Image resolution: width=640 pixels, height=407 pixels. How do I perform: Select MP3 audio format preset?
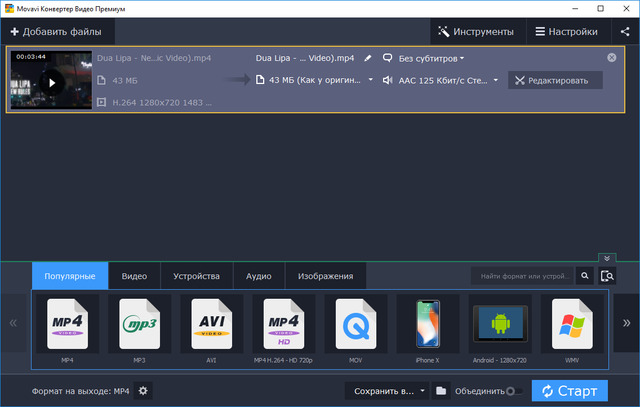[139, 331]
